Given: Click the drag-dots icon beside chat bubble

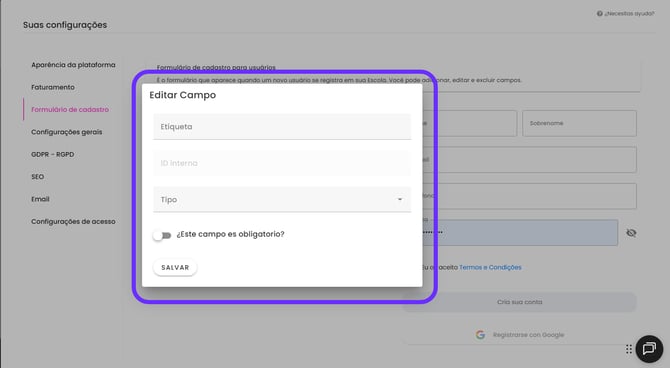Looking at the screenshot, I should pyautogui.click(x=629, y=349).
